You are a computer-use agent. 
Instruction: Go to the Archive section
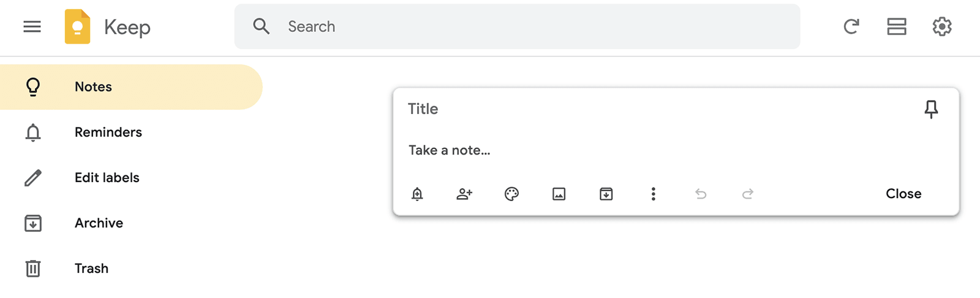tap(99, 223)
